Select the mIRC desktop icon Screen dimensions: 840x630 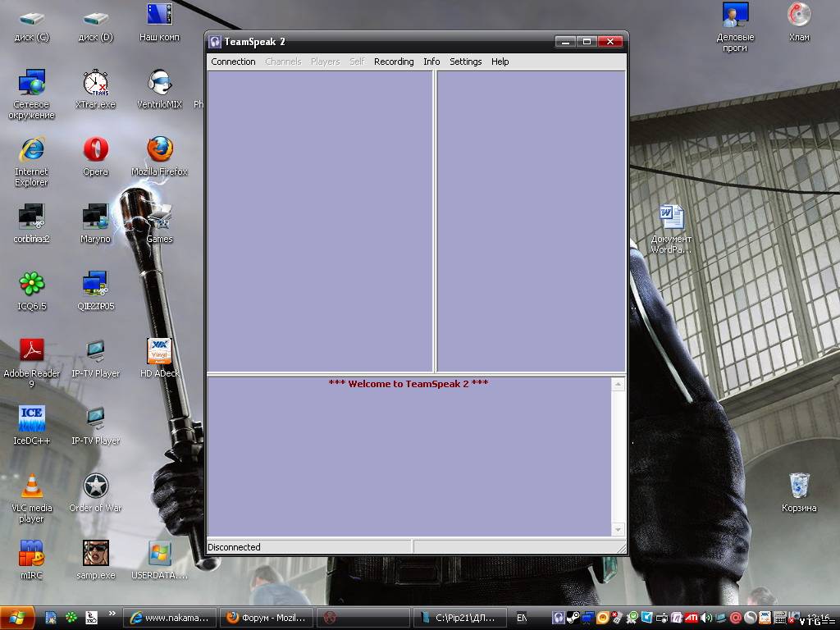pos(32,559)
